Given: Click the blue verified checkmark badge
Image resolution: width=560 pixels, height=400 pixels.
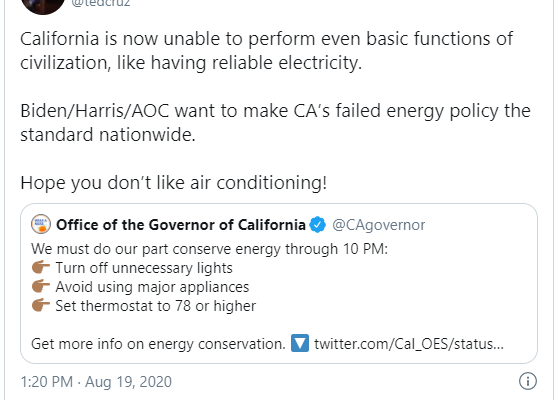Looking at the screenshot, I should 318,225.
